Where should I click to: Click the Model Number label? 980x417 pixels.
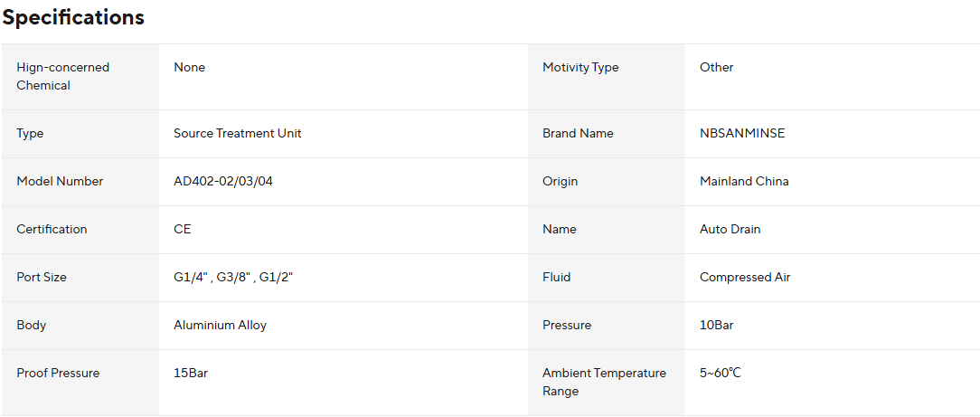pos(60,181)
